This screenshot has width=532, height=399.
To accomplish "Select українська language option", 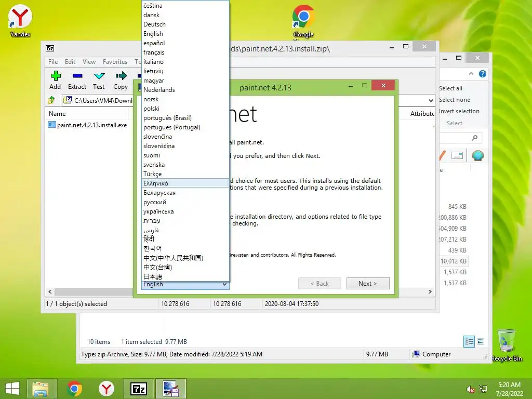I will pos(185,211).
